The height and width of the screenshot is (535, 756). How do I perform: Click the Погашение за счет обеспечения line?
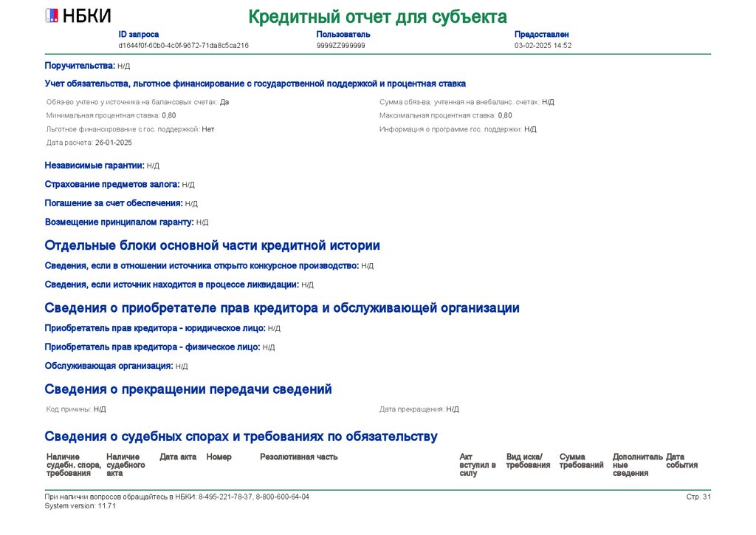tap(121, 203)
